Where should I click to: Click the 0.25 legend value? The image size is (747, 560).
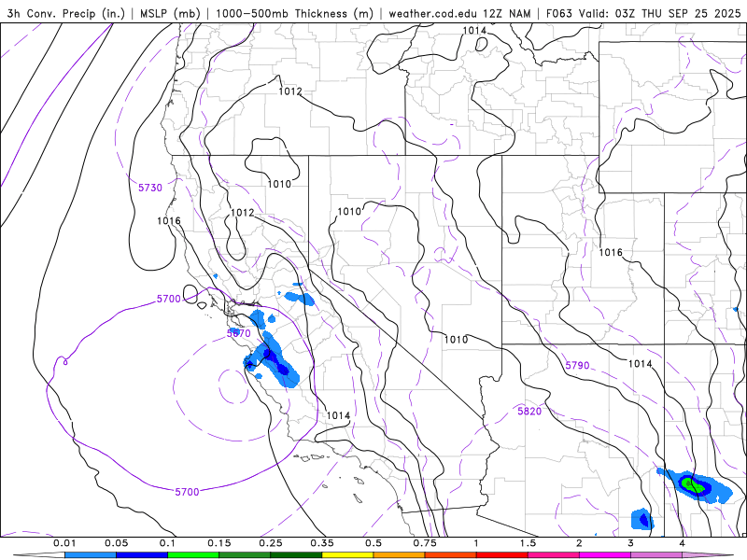pos(271,543)
